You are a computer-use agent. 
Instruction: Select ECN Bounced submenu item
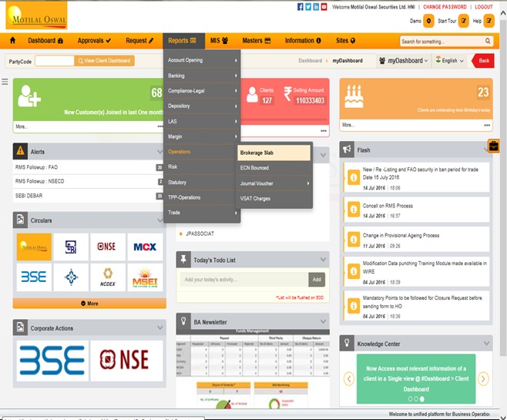coord(274,168)
